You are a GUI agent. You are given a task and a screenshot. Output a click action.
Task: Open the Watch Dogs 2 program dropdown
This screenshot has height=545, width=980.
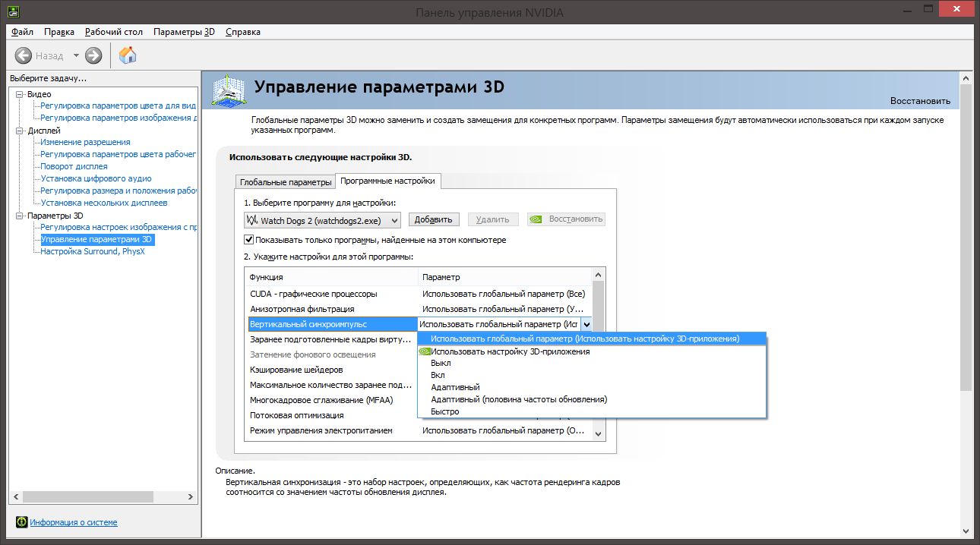tap(322, 219)
